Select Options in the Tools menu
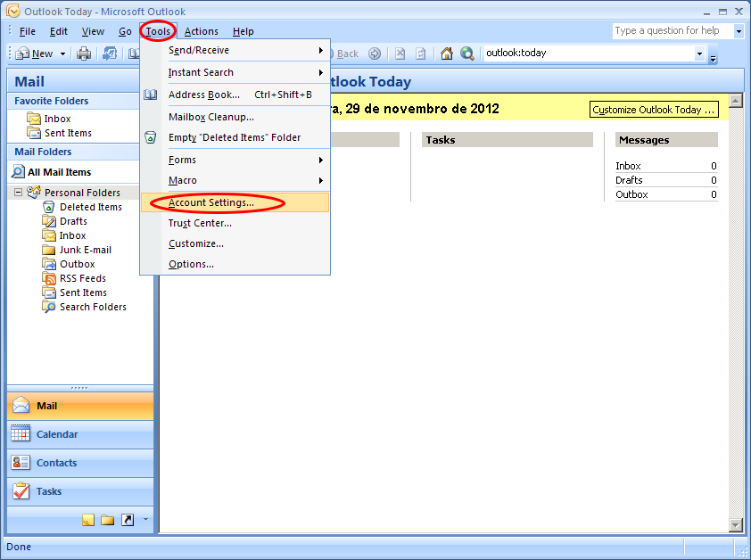The image size is (751, 560). coord(235,265)
